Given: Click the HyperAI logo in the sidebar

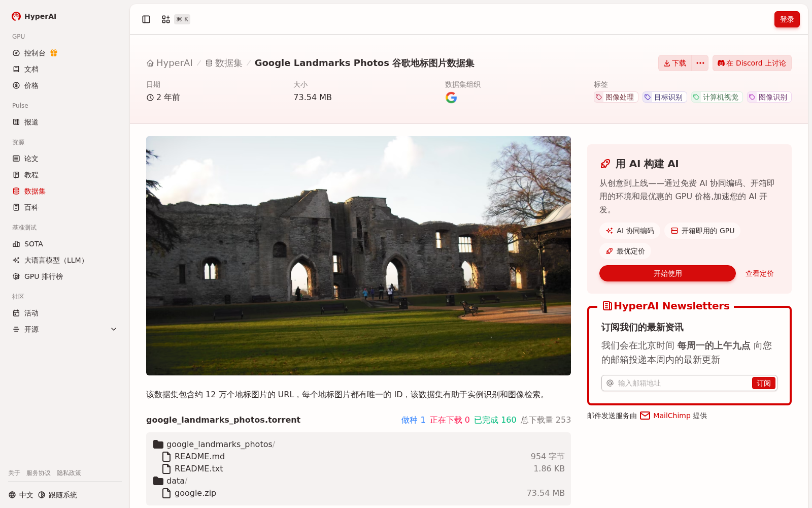Looking at the screenshot, I should pos(34,16).
